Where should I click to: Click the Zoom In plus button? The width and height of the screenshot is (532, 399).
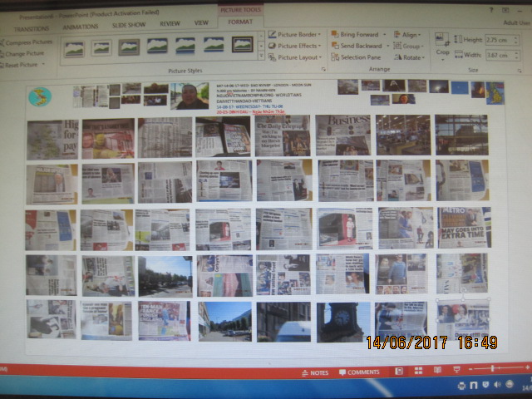[527, 367]
